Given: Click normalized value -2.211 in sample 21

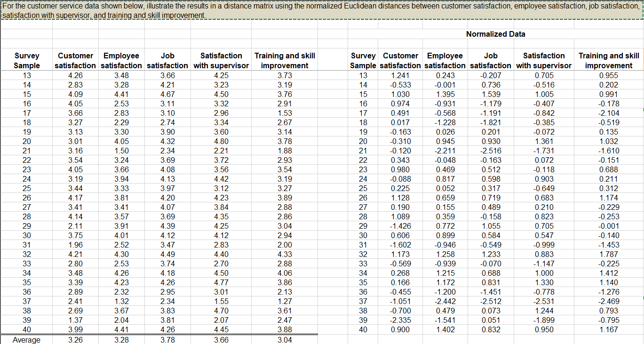Looking at the screenshot, I should click(x=445, y=151).
